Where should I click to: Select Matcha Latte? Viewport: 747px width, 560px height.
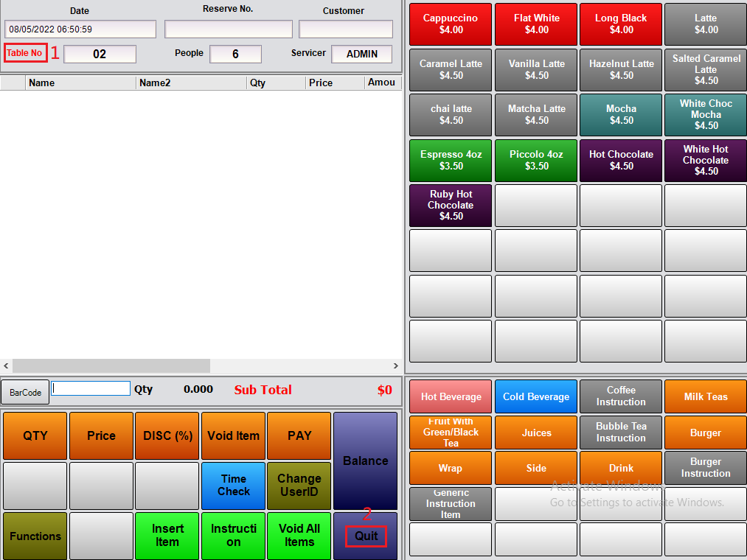[x=536, y=115]
